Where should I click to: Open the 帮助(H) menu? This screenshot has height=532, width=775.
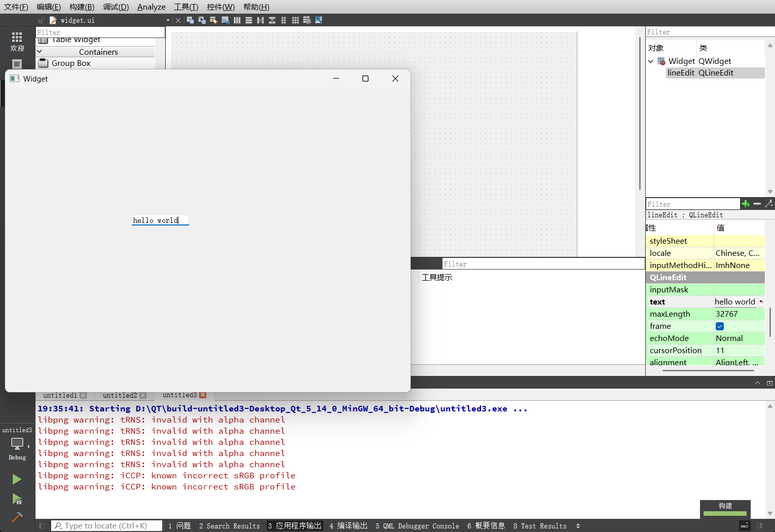tap(256, 7)
